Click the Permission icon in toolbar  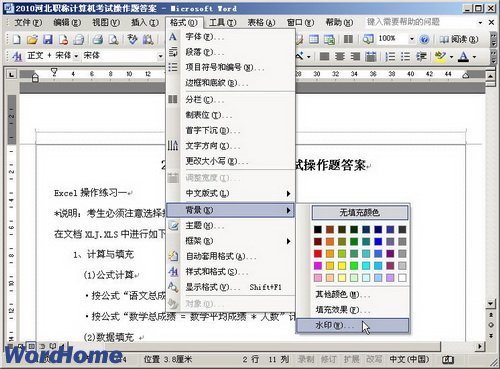[x=63, y=40]
